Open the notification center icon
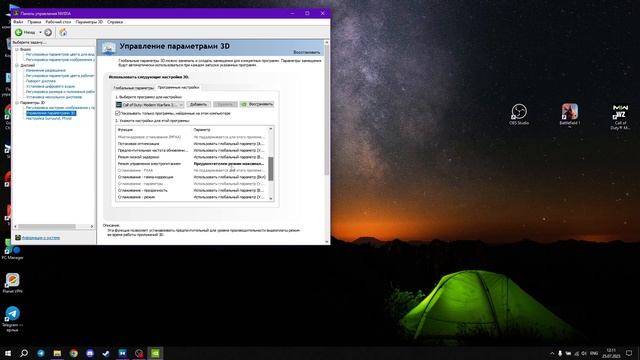Viewport: 640px width, 360px height. click(x=629, y=353)
